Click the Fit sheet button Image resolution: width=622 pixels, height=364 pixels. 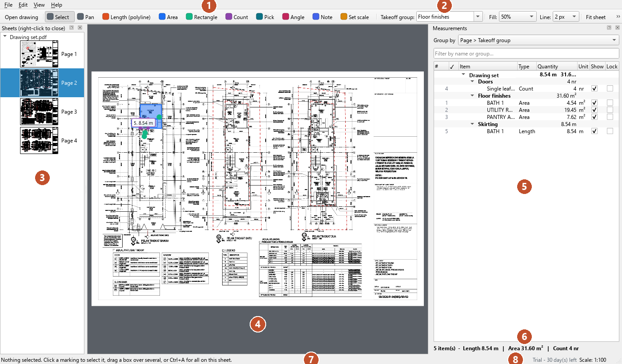(596, 17)
